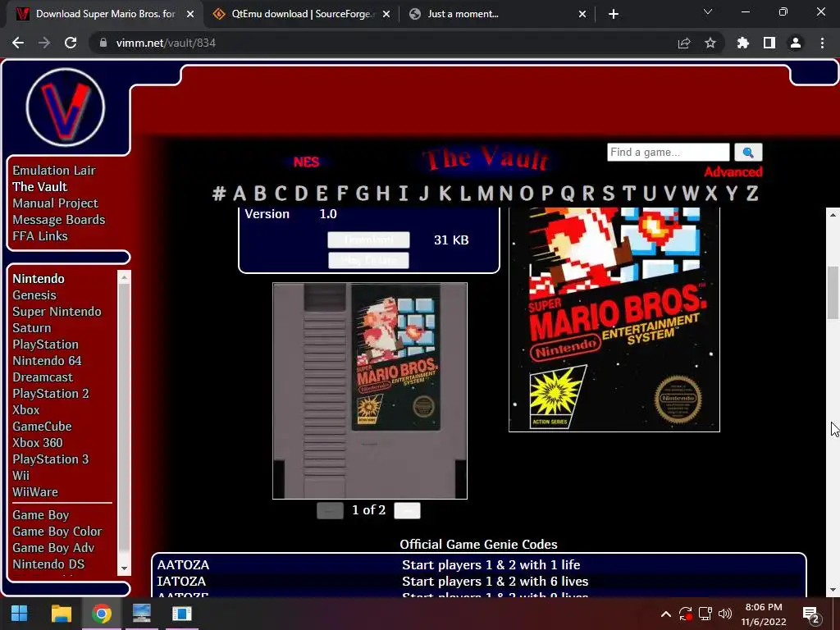
Task: Toggle Chrome side panel icon
Action: [769, 43]
